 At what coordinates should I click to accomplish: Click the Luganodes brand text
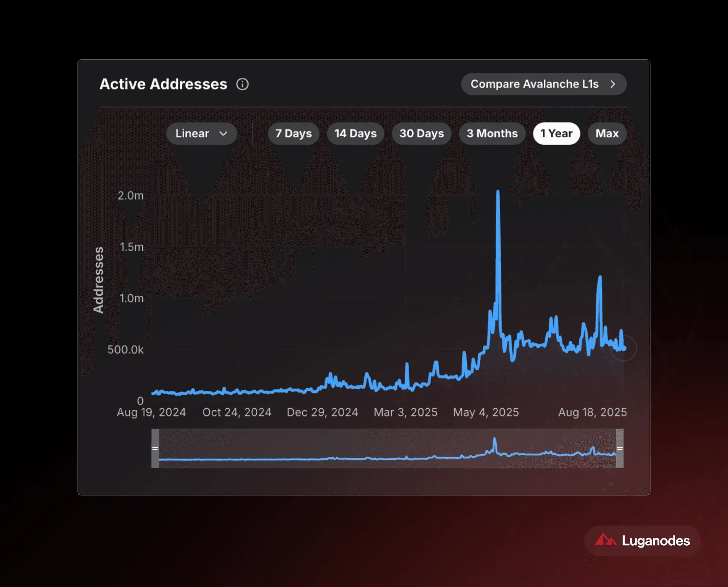(x=656, y=540)
